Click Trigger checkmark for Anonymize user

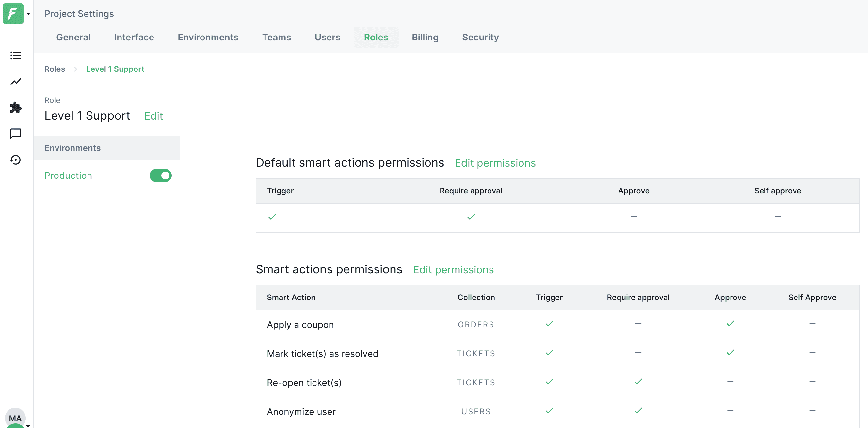(x=550, y=410)
